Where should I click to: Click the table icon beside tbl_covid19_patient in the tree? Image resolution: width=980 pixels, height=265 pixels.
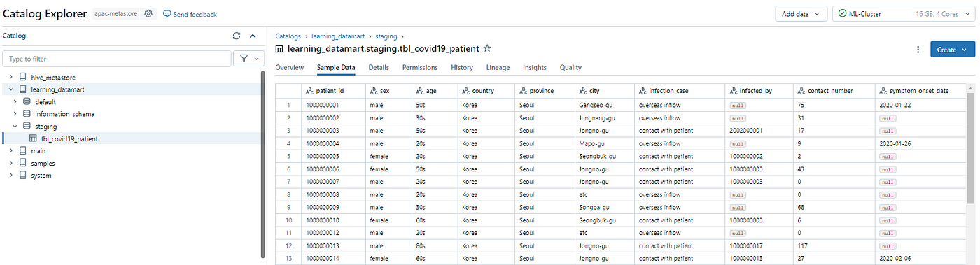point(34,138)
